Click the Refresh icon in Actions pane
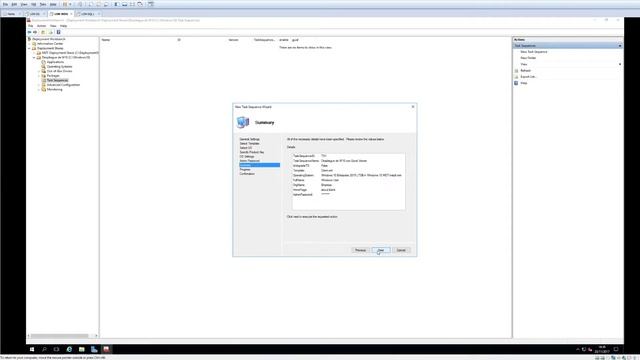The height and width of the screenshot is (360, 640). coord(516,71)
